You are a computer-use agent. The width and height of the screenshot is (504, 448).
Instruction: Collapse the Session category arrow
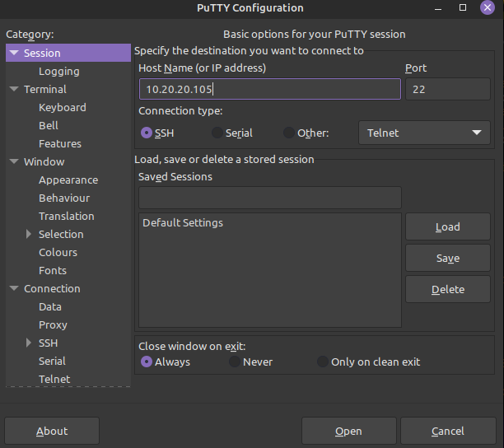pos(14,53)
